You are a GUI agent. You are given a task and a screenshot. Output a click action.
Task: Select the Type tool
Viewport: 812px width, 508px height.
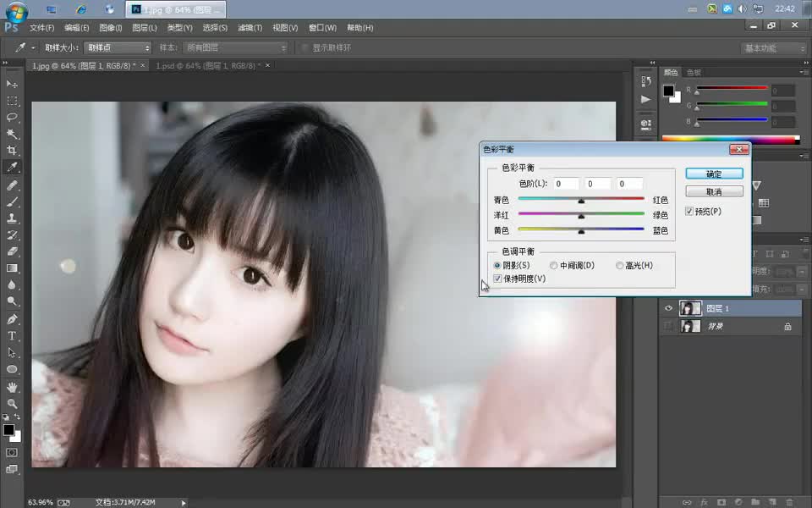point(11,335)
